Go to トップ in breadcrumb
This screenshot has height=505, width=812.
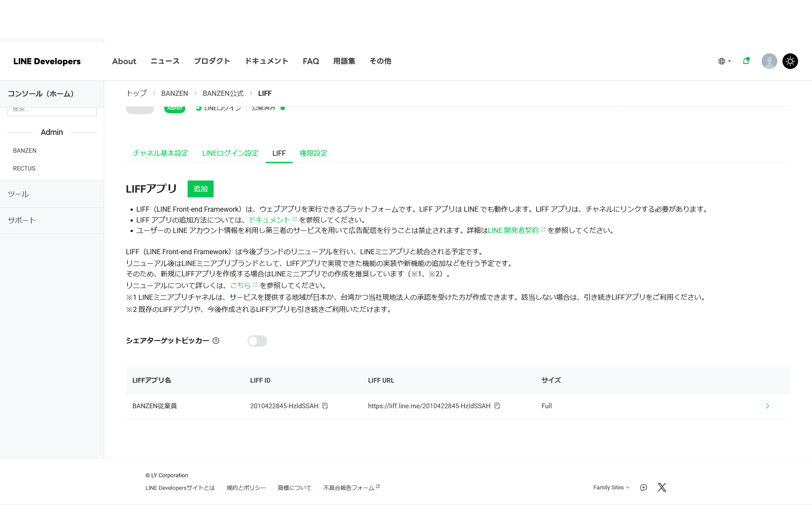click(136, 93)
